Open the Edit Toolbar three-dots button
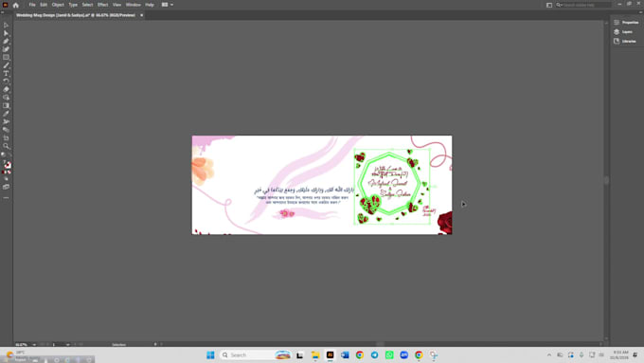The image size is (644, 363). pyautogui.click(x=6, y=198)
